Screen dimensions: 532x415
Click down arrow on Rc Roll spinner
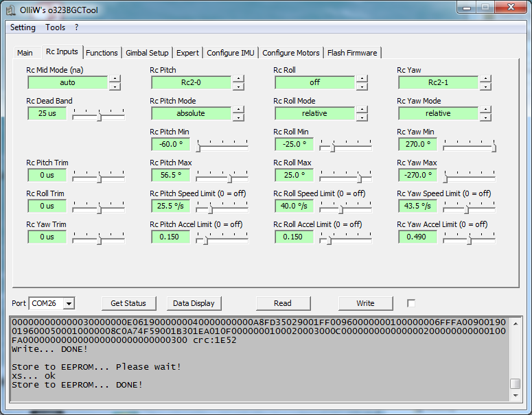point(362,86)
